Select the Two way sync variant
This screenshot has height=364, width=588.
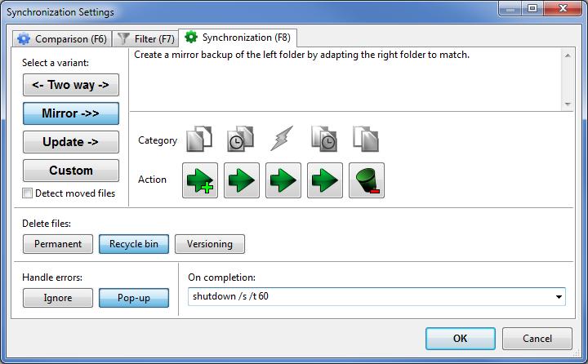[x=71, y=85]
